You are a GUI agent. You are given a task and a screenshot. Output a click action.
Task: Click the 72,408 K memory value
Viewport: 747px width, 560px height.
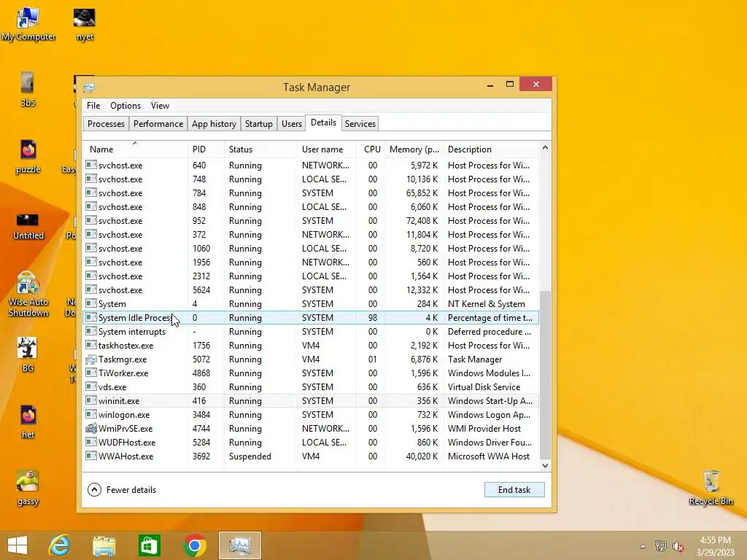(x=422, y=221)
